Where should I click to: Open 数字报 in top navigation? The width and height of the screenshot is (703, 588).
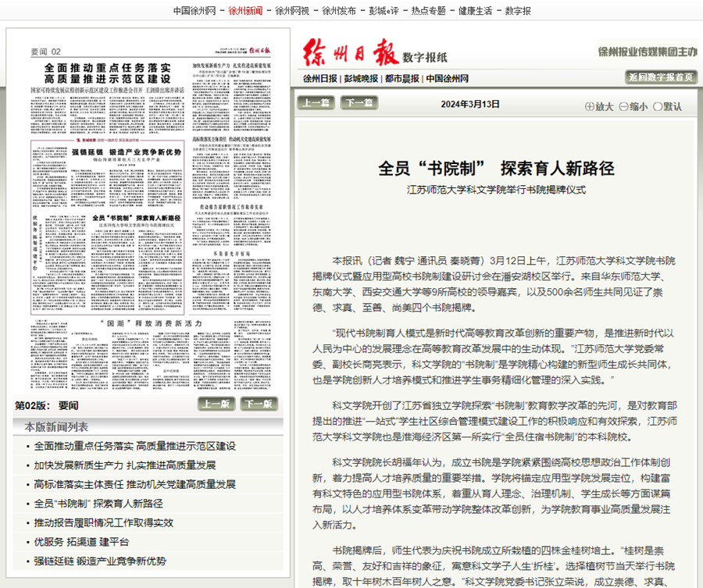[x=517, y=11]
